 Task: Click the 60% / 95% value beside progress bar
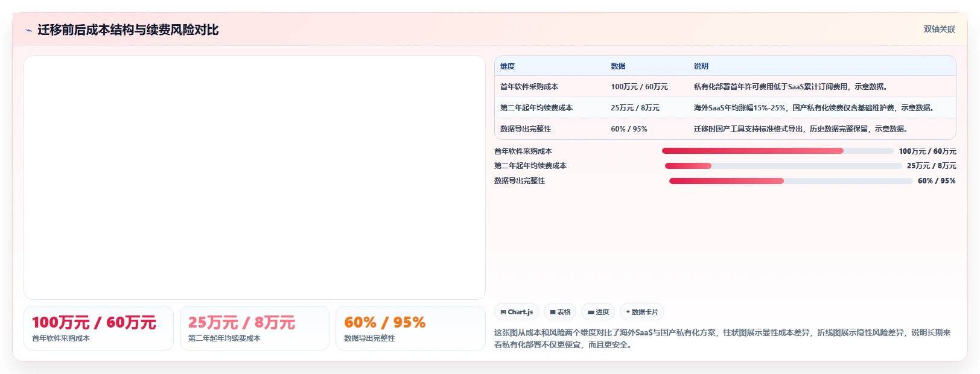coord(937,181)
